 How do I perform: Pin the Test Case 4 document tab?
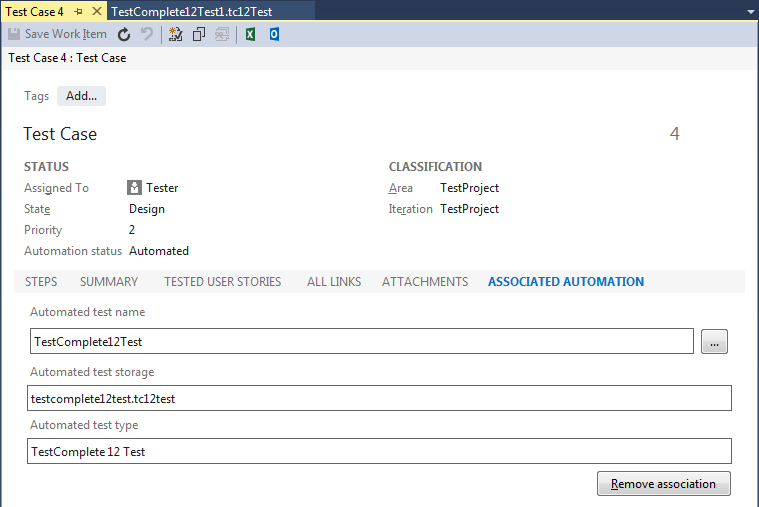click(x=79, y=11)
